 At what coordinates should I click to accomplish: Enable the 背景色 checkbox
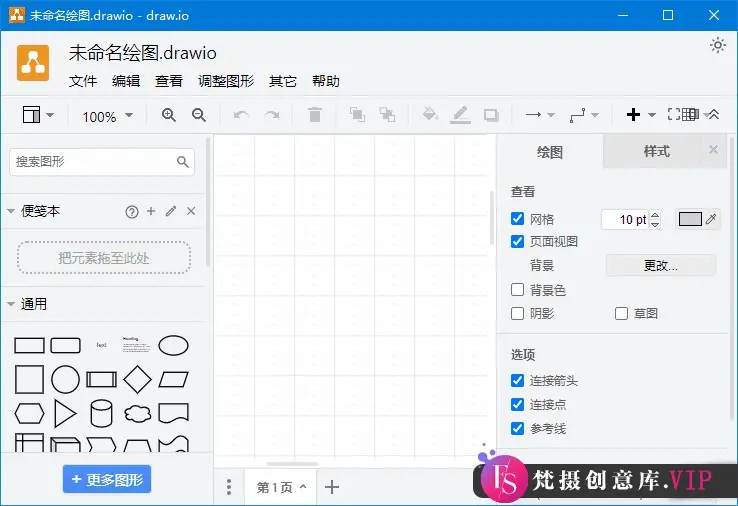point(517,289)
